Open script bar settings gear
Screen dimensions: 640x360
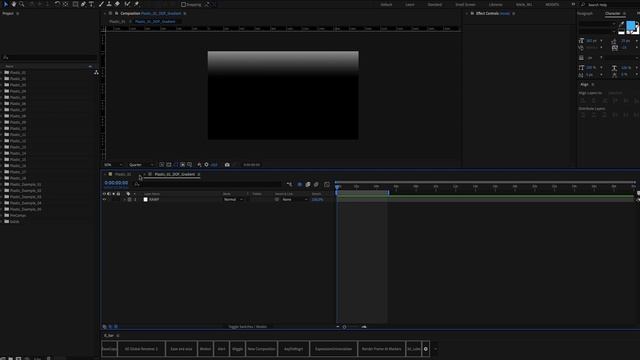click(426, 349)
